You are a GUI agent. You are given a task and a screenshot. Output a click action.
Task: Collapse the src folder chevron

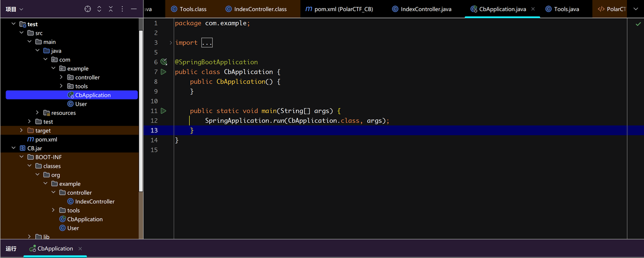pyautogui.click(x=22, y=33)
